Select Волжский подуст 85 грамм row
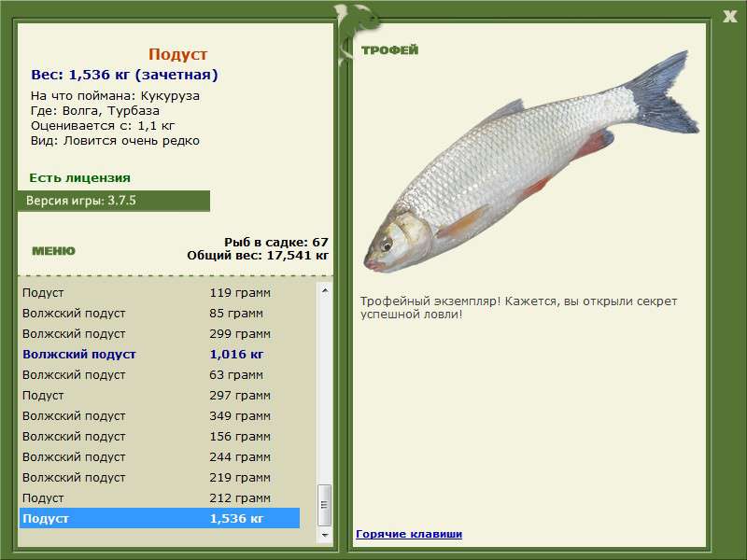This screenshot has width=747, height=560. [x=159, y=313]
